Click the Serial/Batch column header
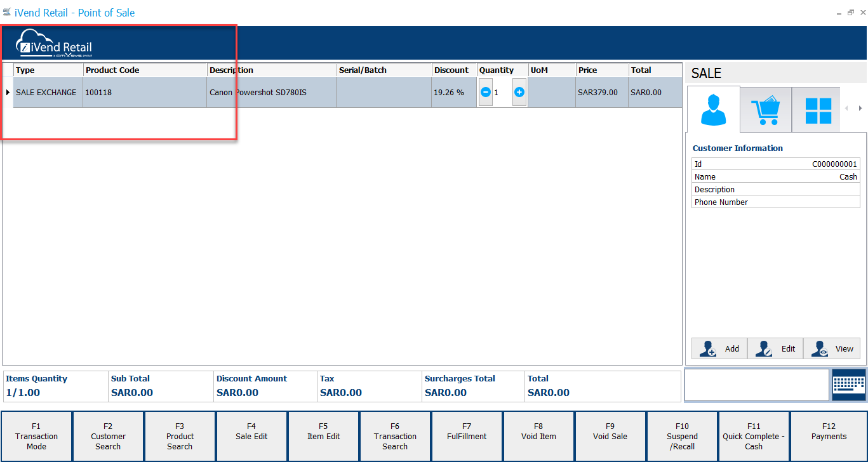Image resolution: width=868 pixels, height=462 pixels. pyautogui.click(x=384, y=70)
